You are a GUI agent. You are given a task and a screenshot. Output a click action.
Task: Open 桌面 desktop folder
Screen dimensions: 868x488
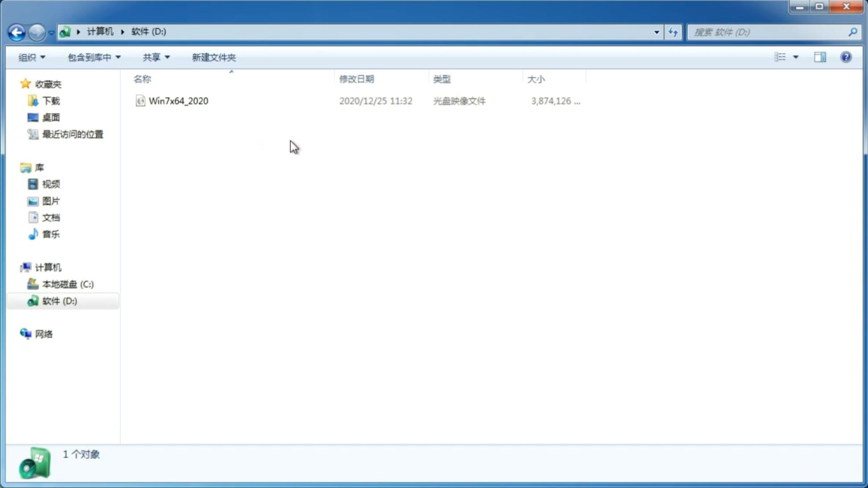(51, 117)
